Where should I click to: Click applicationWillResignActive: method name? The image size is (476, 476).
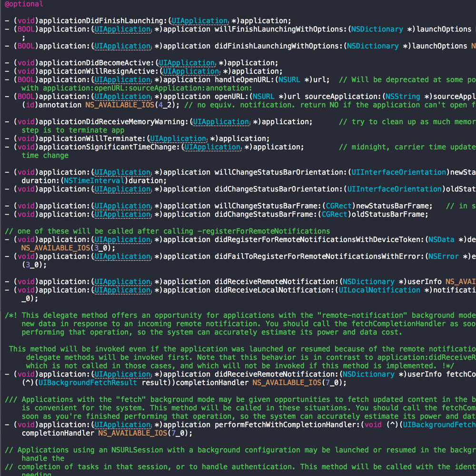[x=99, y=71]
